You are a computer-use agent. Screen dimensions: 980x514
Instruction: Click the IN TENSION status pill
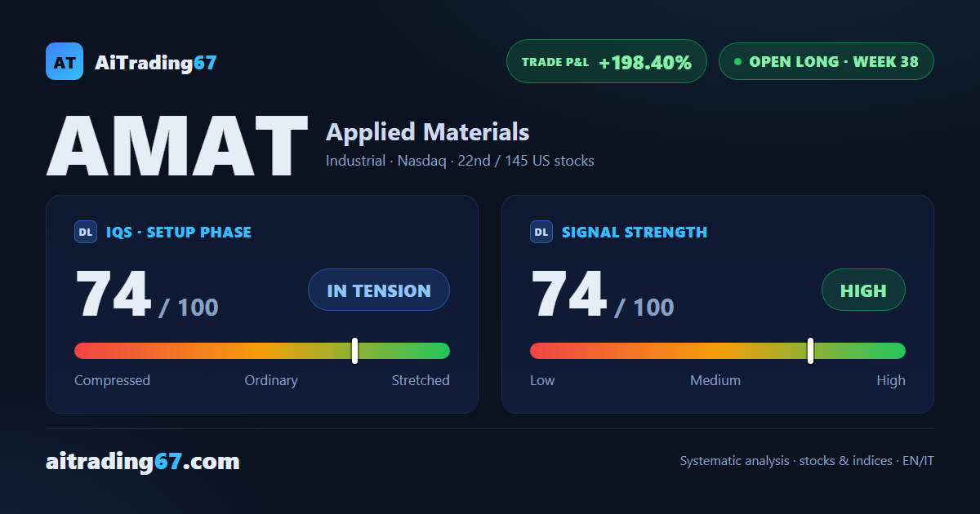pyautogui.click(x=379, y=290)
